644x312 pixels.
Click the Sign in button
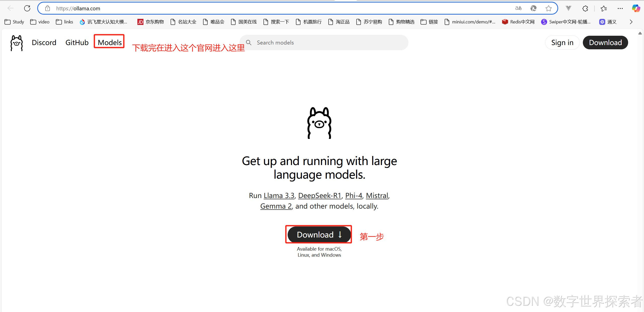coord(562,43)
